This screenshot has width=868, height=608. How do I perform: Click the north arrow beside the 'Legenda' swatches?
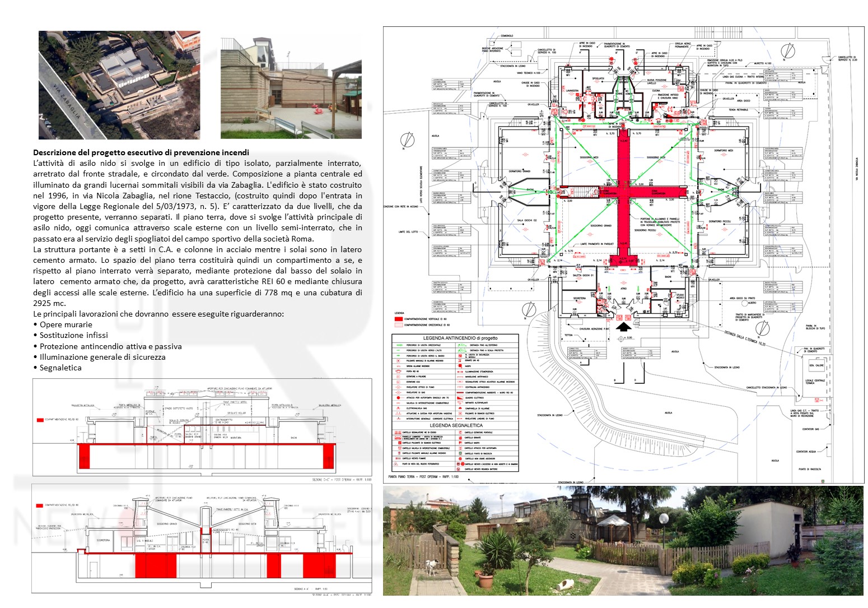click(x=529, y=310)
